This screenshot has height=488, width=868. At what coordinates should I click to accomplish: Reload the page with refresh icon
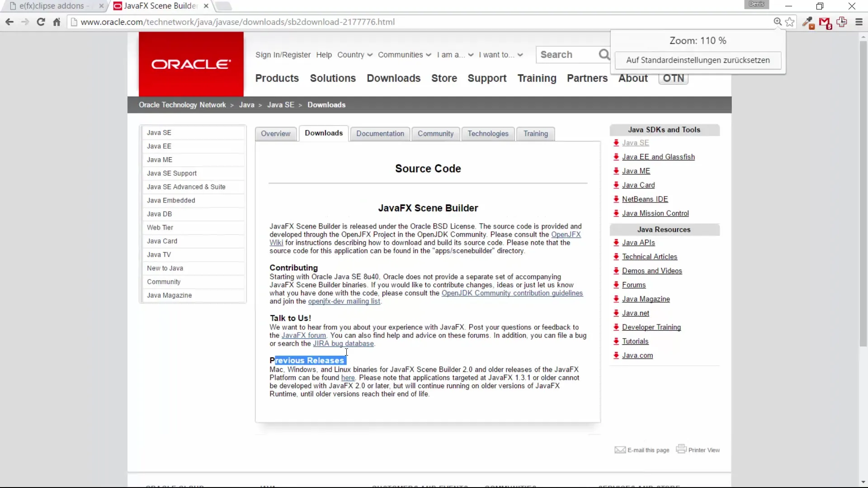point(41,22)
